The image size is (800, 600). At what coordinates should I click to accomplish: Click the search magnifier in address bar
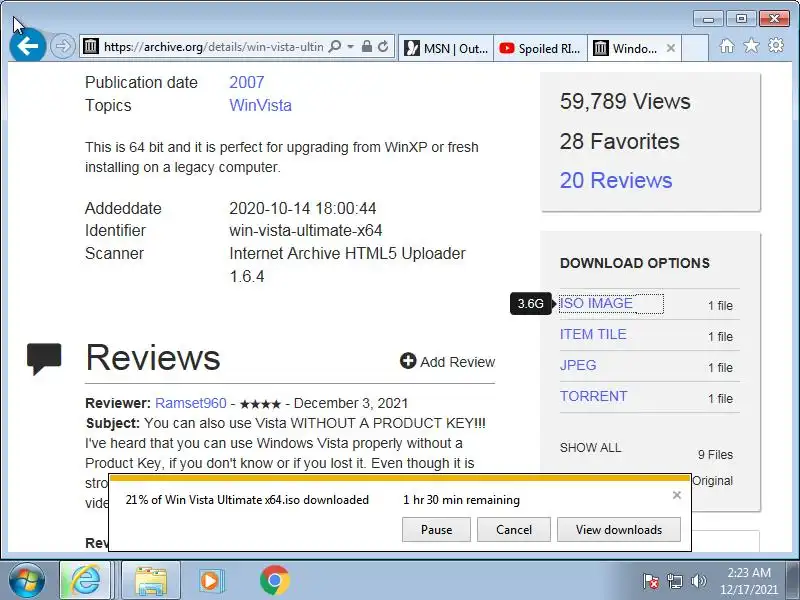click(335, 47)
